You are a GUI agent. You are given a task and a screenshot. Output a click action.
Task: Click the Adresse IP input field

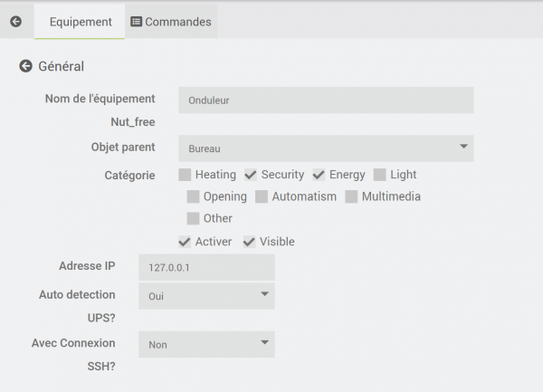206,268
